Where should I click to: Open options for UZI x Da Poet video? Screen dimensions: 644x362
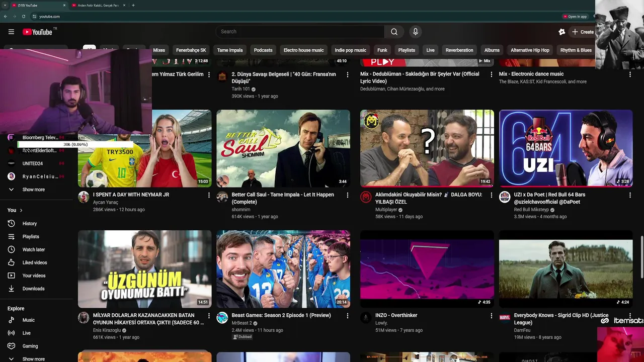point(630,195)
